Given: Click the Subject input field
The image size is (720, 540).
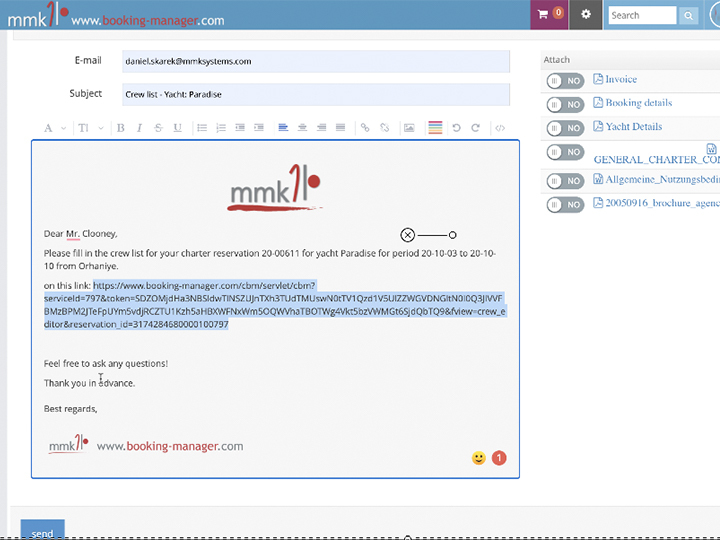Looking at the screenshot, I should click(x=315, y=94).
